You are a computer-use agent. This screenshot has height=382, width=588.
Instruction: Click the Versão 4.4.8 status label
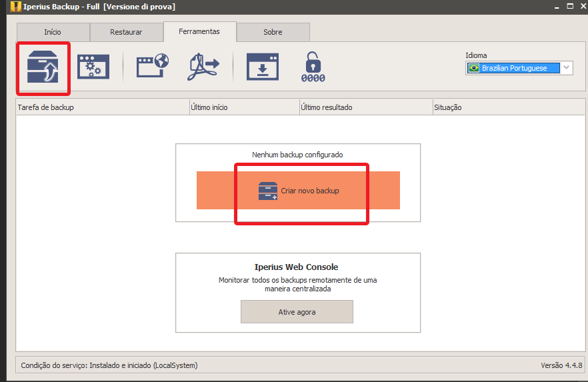tap(561, 365)
